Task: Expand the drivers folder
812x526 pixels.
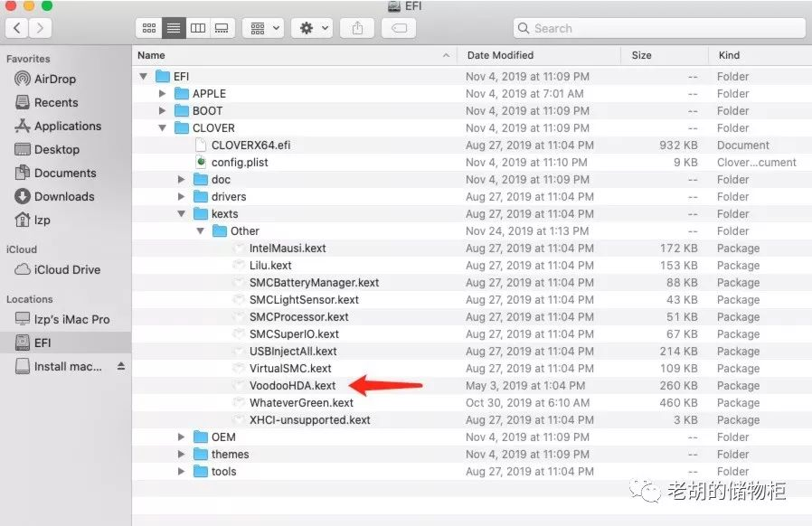Action: (181, 197)
